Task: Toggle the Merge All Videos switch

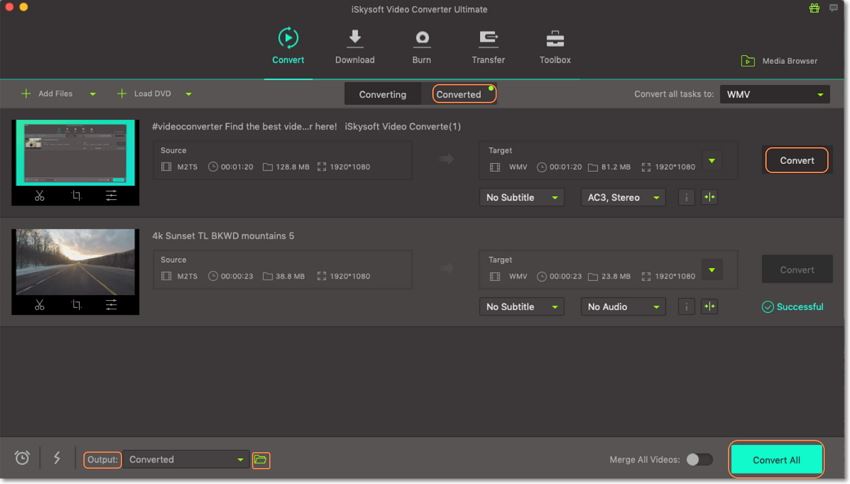Action: tap(699, 460)
